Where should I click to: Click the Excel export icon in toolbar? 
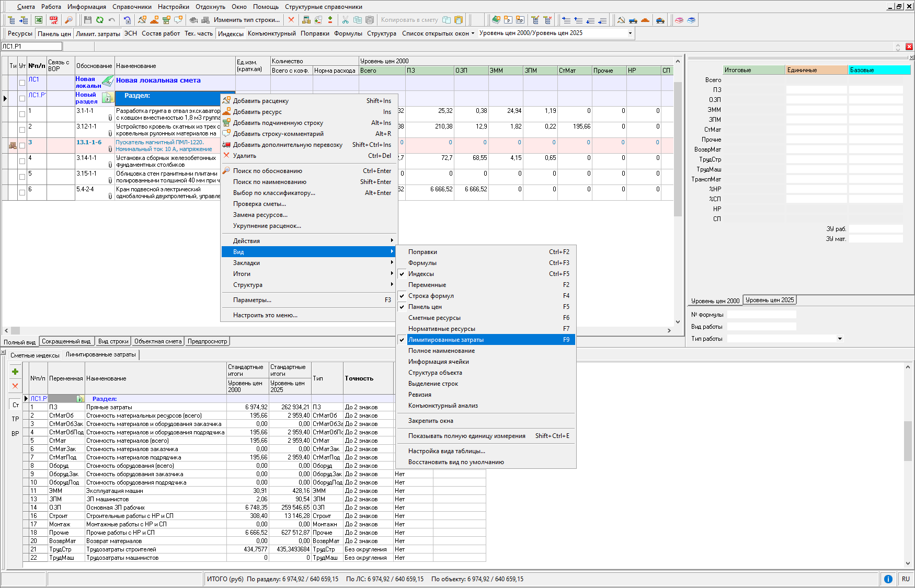click(39, 20)
